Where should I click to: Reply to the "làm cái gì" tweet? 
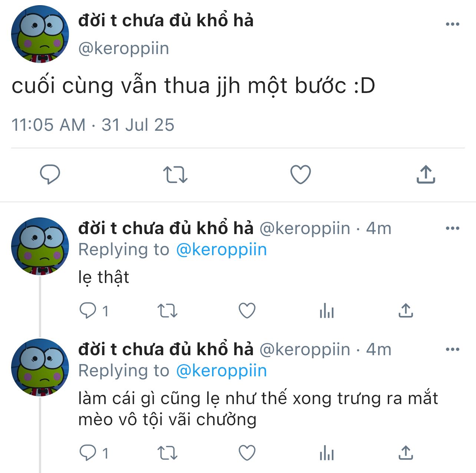pos(94,453)
